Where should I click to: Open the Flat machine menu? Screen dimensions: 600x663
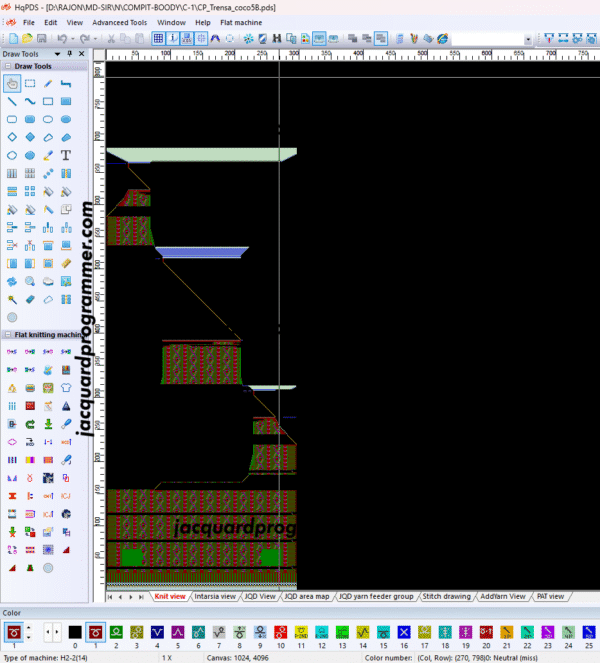pos(242,22)
